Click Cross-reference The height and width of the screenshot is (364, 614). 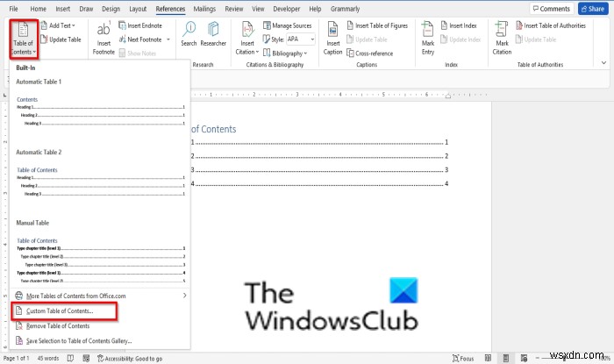coord(369,54)
